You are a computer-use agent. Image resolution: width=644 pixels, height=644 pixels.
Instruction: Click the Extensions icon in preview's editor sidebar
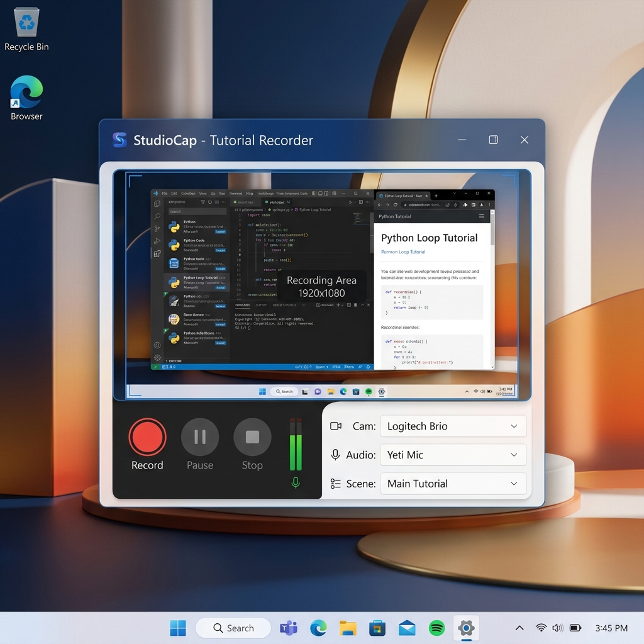[157, 254]
